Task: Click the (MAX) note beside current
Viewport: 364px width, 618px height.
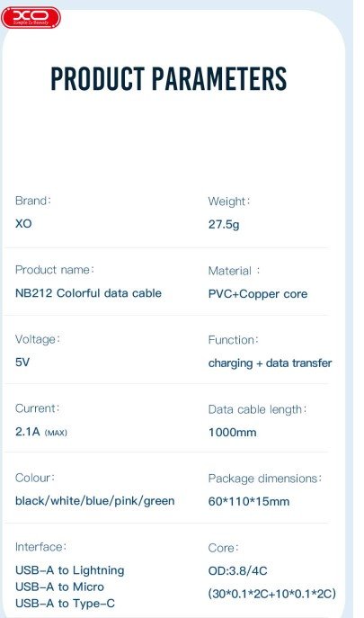Action: point(56,433)
